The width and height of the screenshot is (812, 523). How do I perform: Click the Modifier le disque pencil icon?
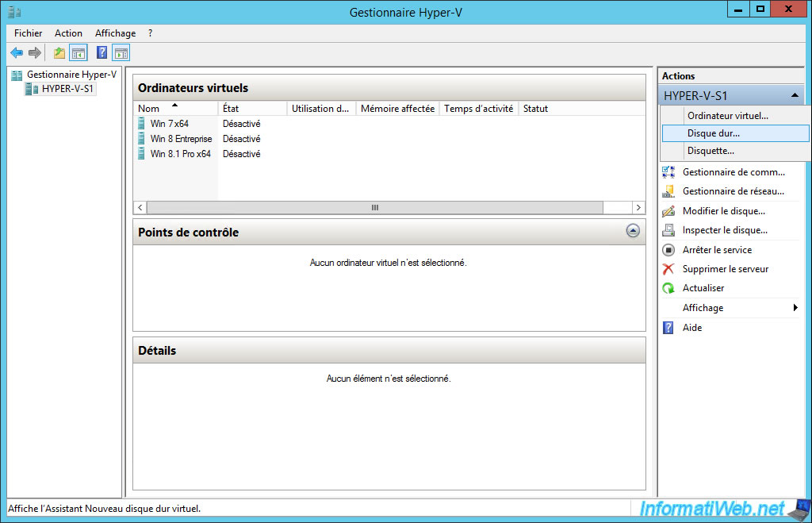click(x=668, y=211)
